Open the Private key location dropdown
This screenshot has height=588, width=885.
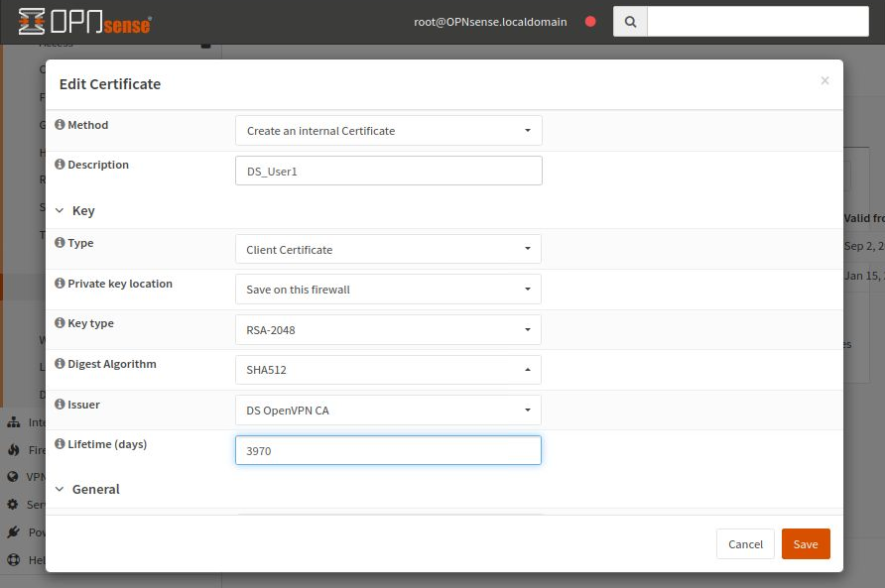[x=387, y=289]
